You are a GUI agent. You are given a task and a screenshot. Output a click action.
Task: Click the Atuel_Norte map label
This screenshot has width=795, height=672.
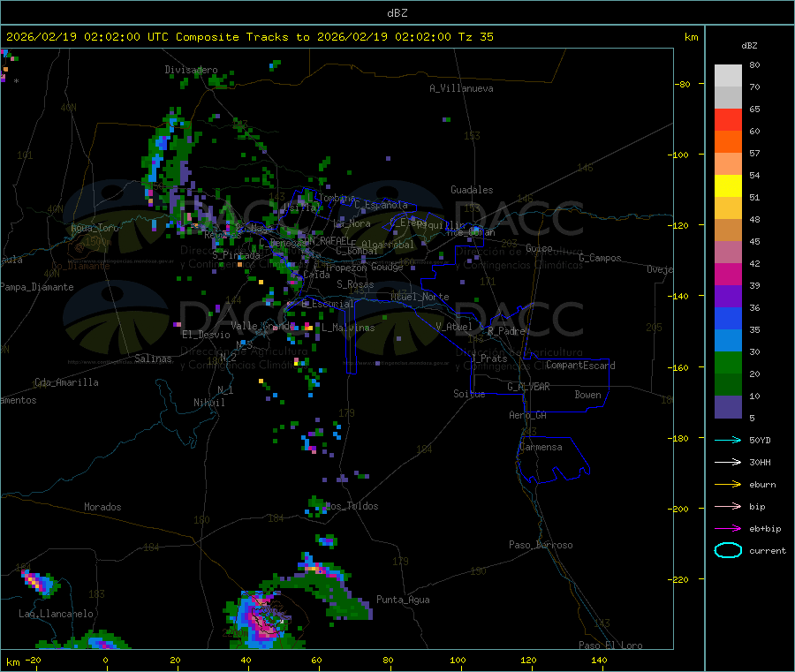420,297
